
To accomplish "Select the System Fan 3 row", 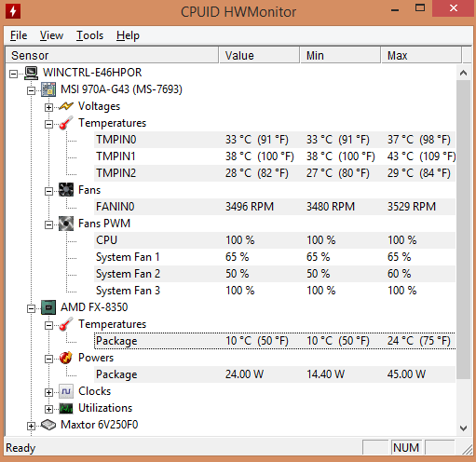I will [275, 291].
